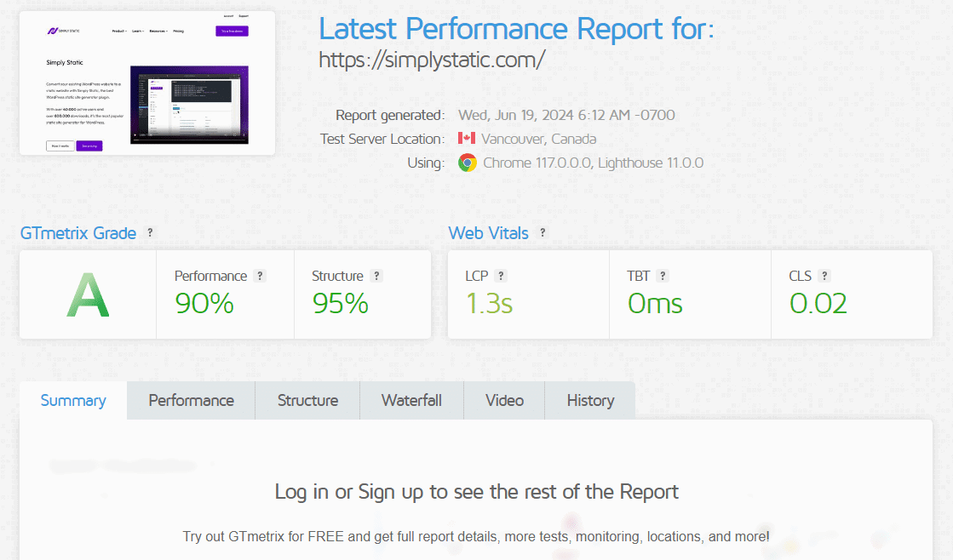Switch to the Waterfall tab

tap(411, 400)
